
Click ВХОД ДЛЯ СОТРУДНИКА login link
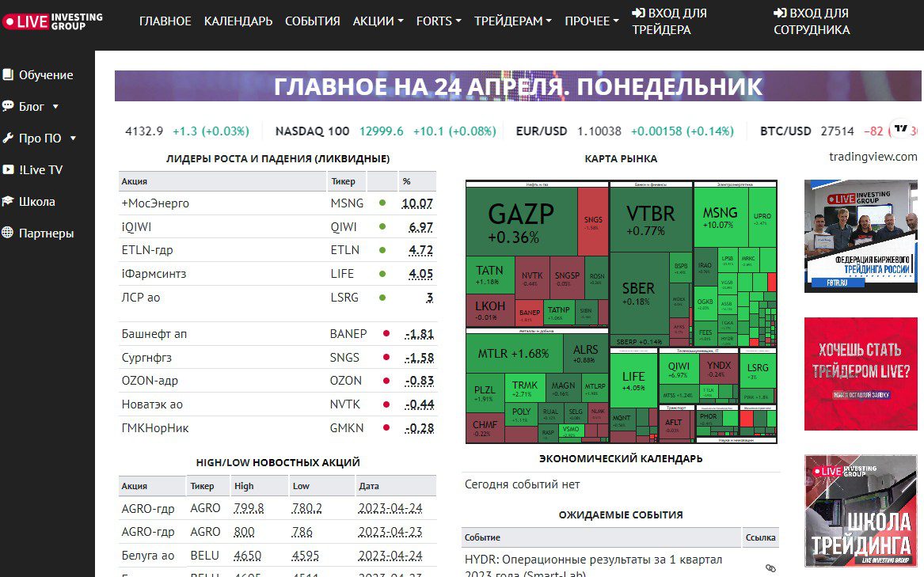tap(812, 21)
